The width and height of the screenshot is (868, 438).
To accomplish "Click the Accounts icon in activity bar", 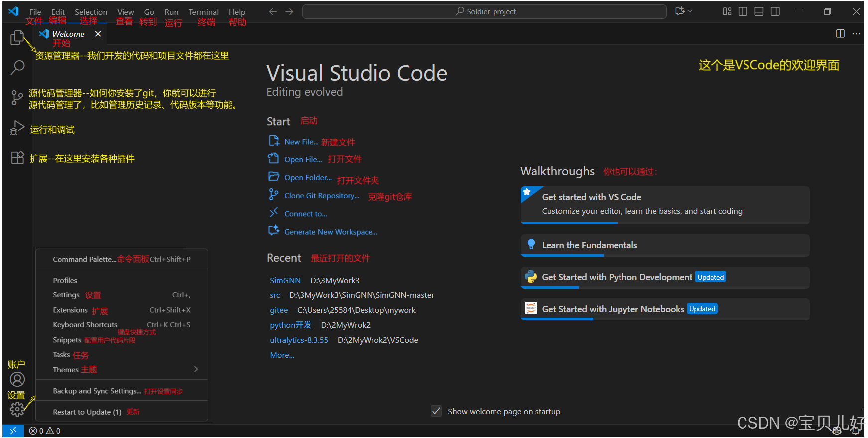I will coord(17,380).
